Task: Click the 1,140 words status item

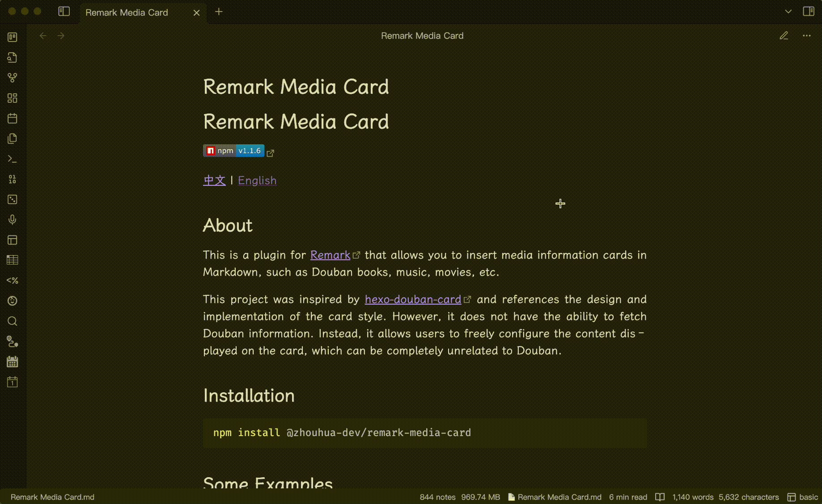Action: [x=693, y=497]
